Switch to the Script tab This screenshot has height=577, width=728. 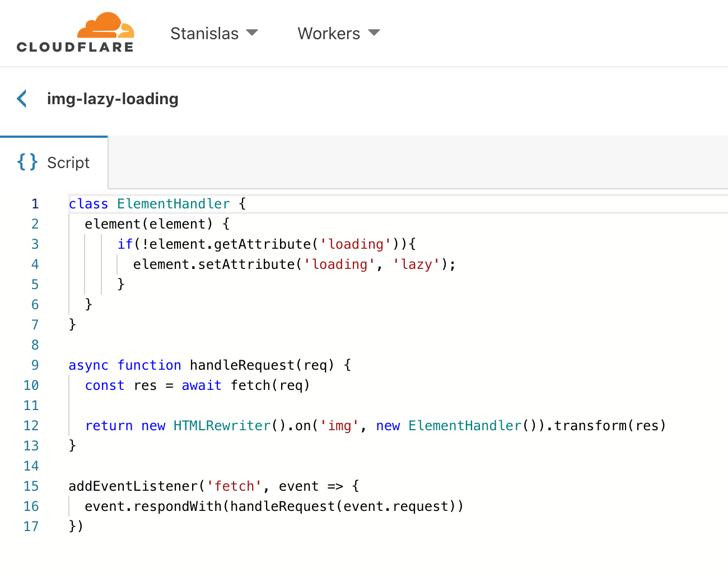point(54,162)
